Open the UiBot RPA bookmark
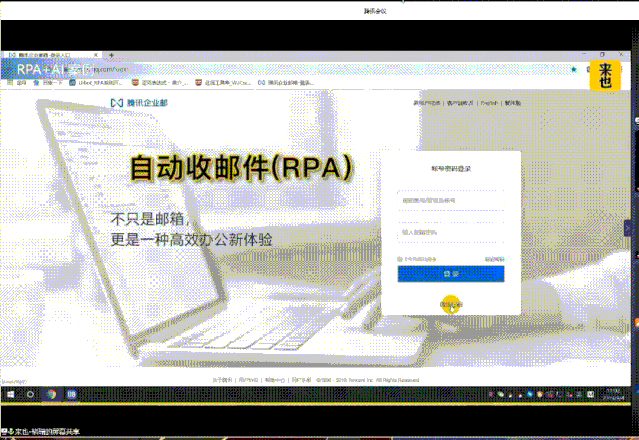 pyautogui.click(x=96, y=83)
